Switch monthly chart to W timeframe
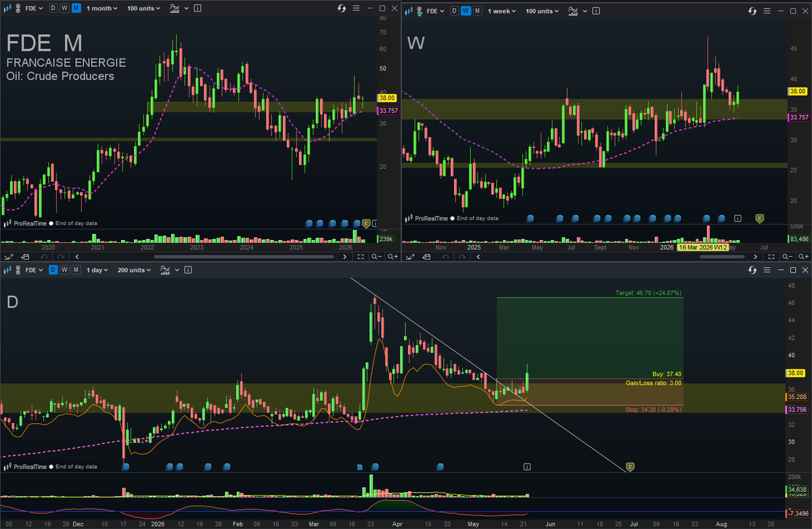 [64, 9]
